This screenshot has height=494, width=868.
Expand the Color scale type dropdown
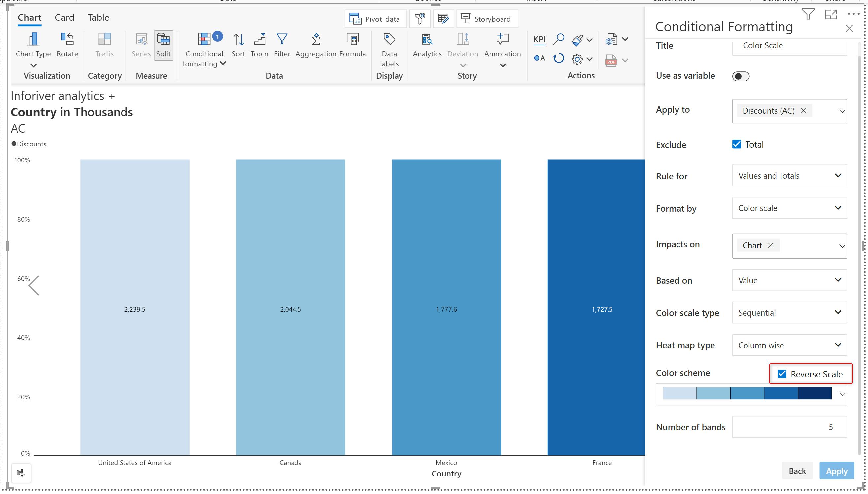(789, 312)
